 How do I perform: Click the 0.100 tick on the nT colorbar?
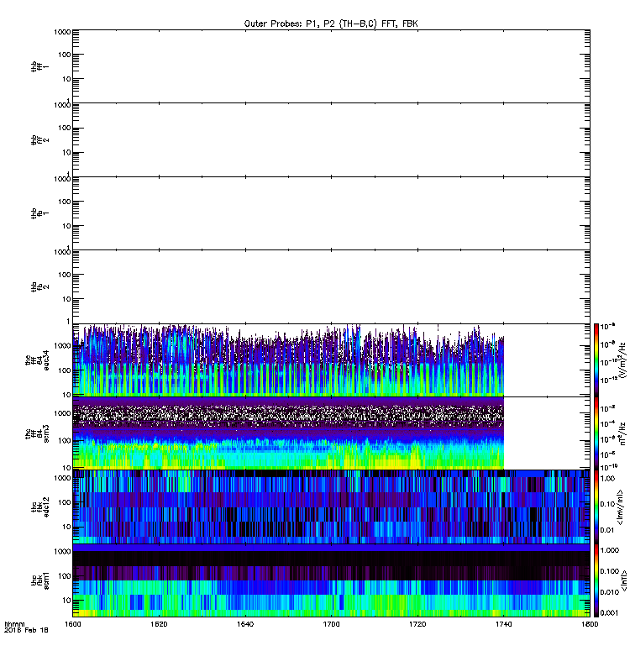click(x=610, y=571)
